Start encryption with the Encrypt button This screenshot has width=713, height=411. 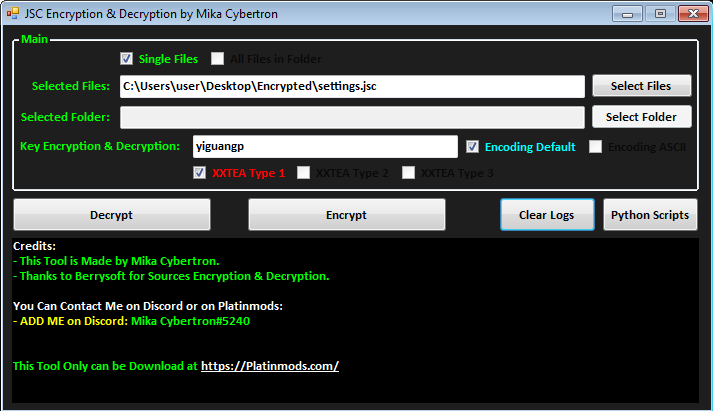346,215
